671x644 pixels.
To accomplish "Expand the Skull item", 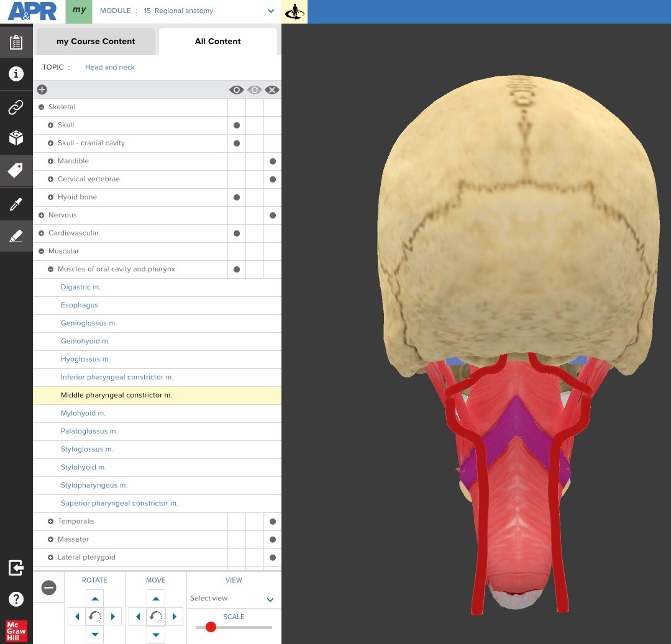I will [50, 125].
